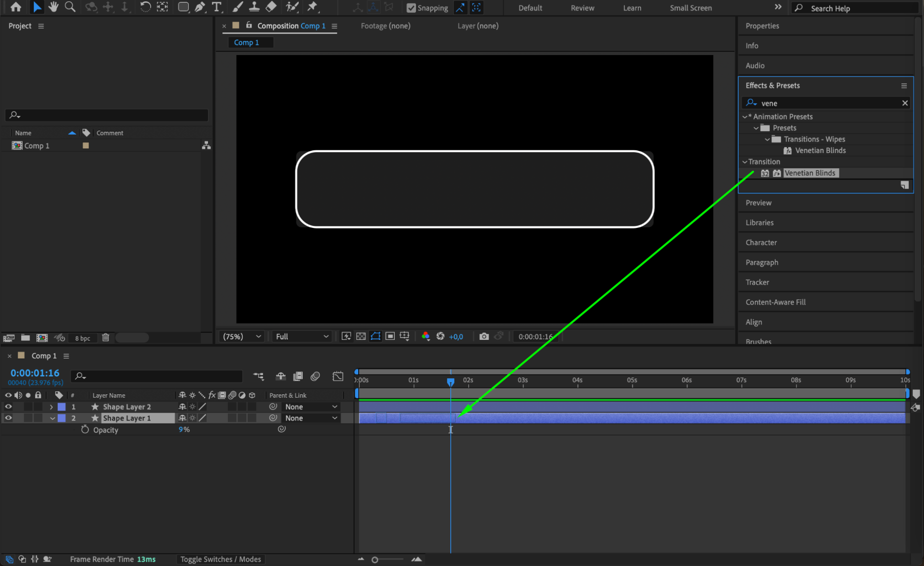
Task: Select the Hand tool
Action: [x=54, y=7]
